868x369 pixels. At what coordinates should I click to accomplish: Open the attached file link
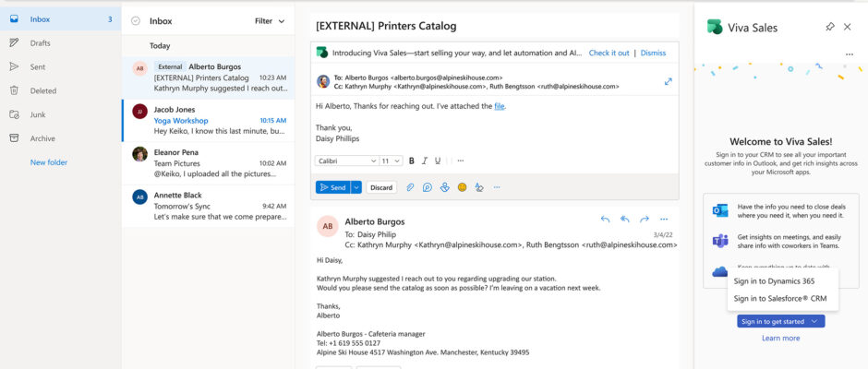[x=500, y=106]
